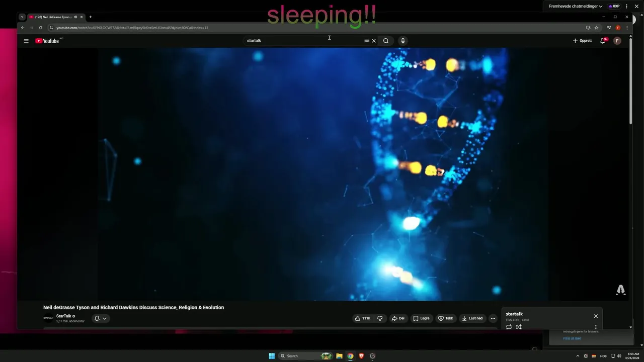Image resolution: width=644 pixels, height=362 pixels.
Task: Open YouTube notifications bell
Action: click(603, 41)
